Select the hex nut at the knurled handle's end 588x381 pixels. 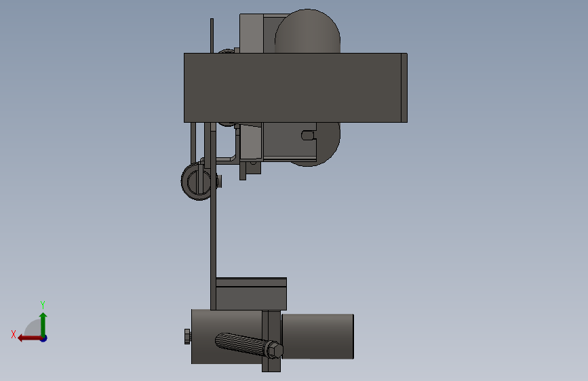click(x=275, y=350)
